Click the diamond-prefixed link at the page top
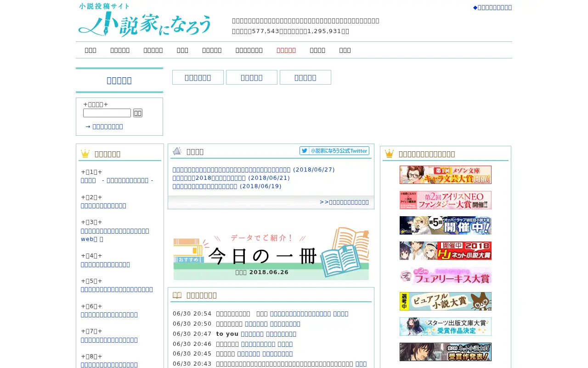 tap(492, 7)
